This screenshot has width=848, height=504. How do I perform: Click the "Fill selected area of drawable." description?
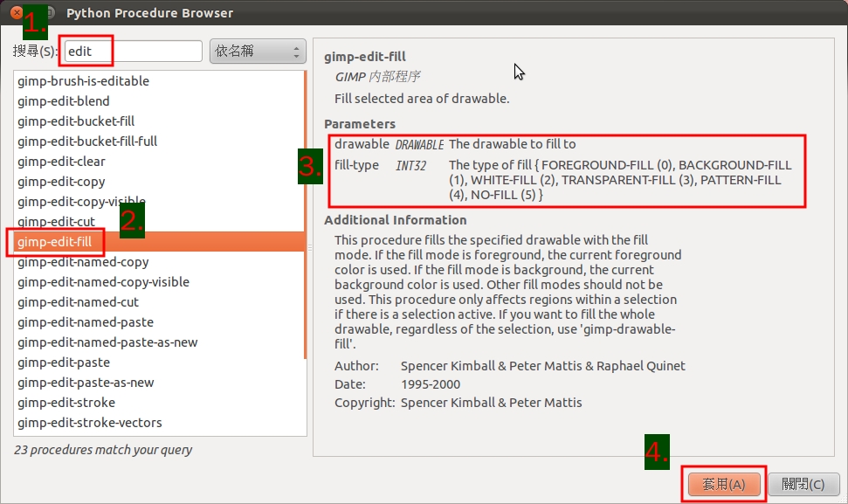422,99
